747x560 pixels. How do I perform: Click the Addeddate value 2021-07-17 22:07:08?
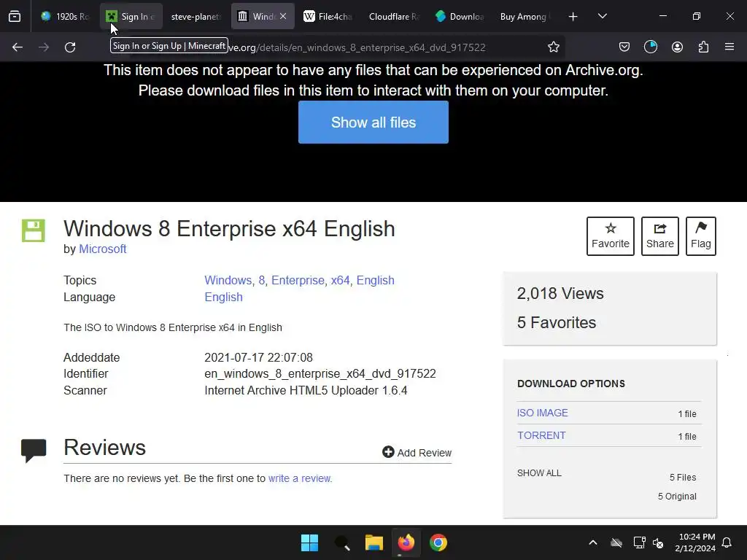click(x=259, y=357)
